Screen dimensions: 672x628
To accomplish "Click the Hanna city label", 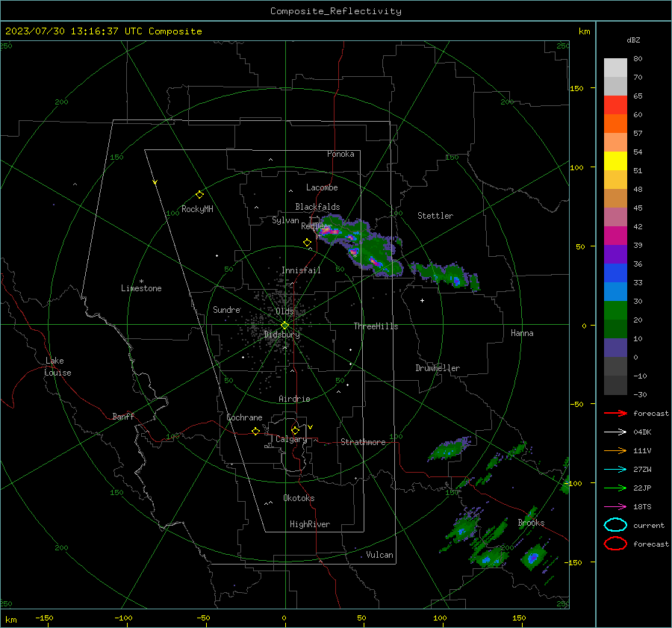I will pos(522,333).
